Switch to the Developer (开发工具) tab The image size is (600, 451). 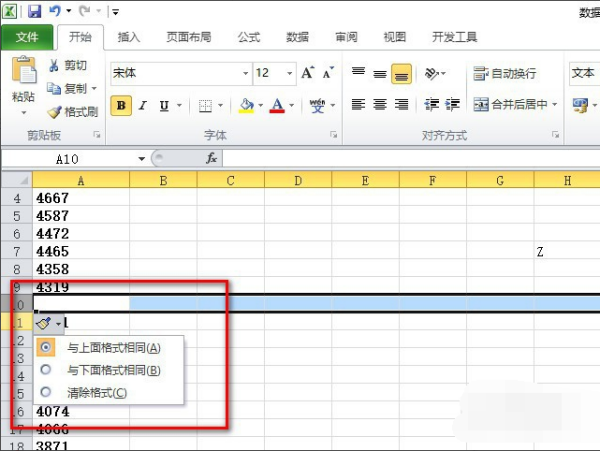[x=454, y=37]
